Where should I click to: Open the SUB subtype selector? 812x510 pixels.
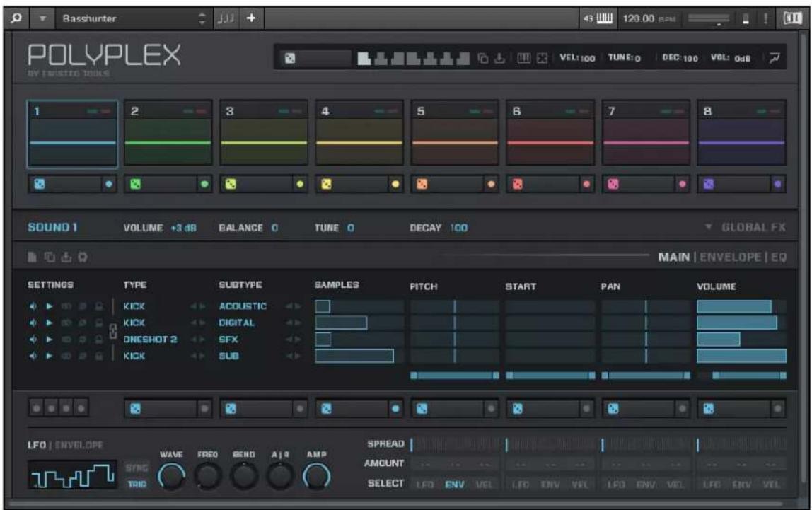point(229,357)
